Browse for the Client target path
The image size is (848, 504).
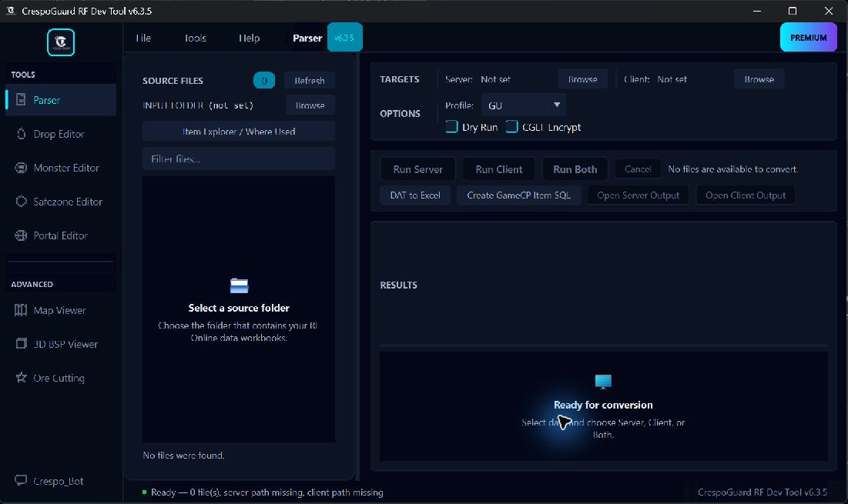759,78
